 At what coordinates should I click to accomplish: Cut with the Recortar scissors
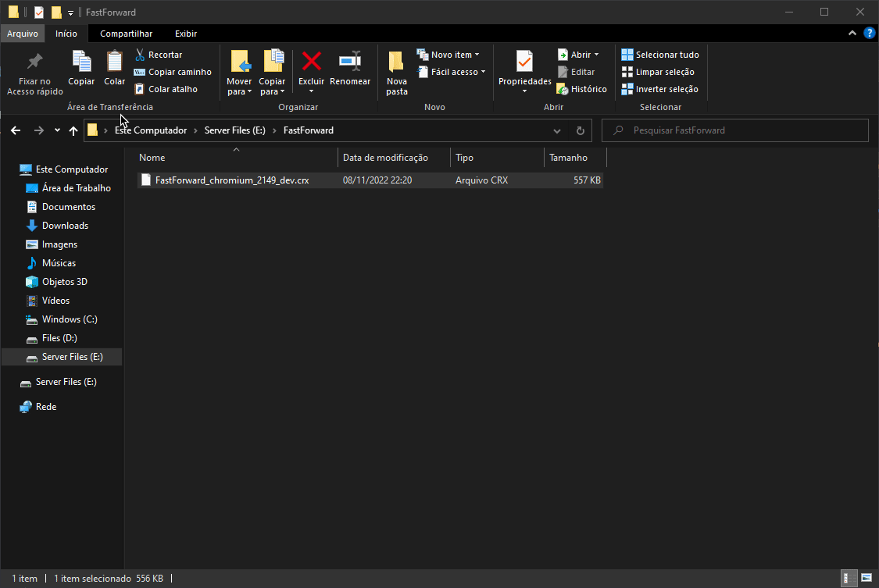[158, 55]
